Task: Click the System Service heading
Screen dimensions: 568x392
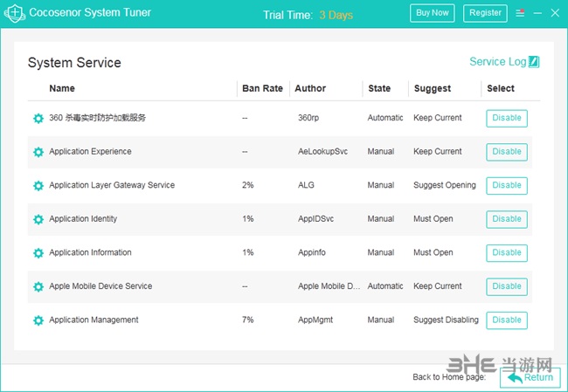Action: coord(74,63)
